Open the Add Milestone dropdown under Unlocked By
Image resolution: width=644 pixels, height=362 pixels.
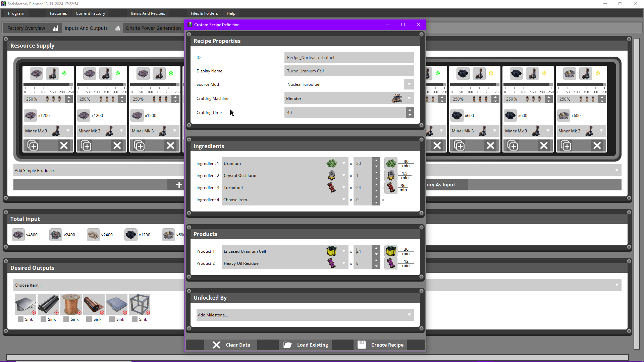409,315
